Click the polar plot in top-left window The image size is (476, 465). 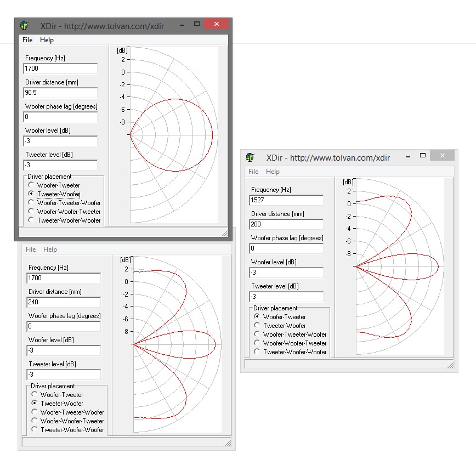point(174,135)
